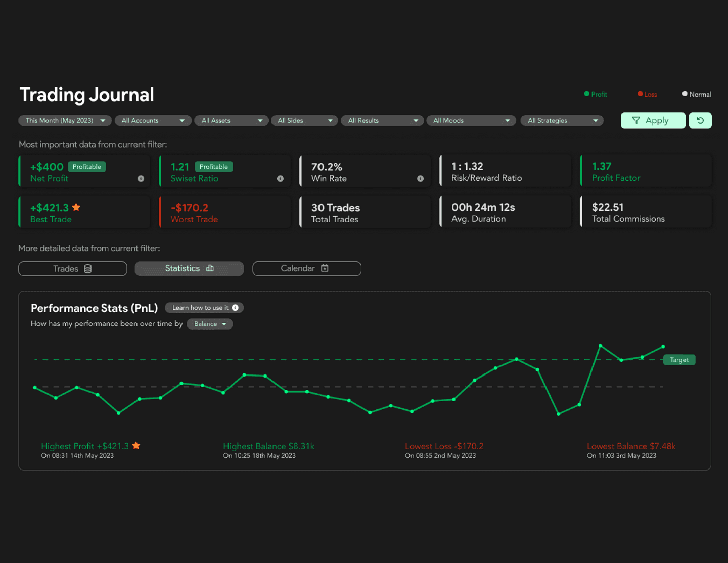Click the calendar icon on Calendar tab
This screenshot has height=563, width=728.
[x=325, y=268]
